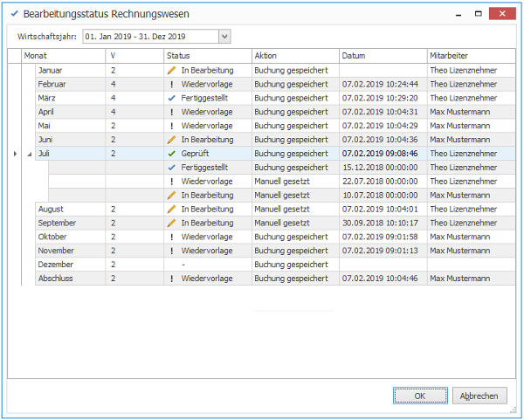
Task: Click the exclamation icon in the Oktober row
Action: 172,237
